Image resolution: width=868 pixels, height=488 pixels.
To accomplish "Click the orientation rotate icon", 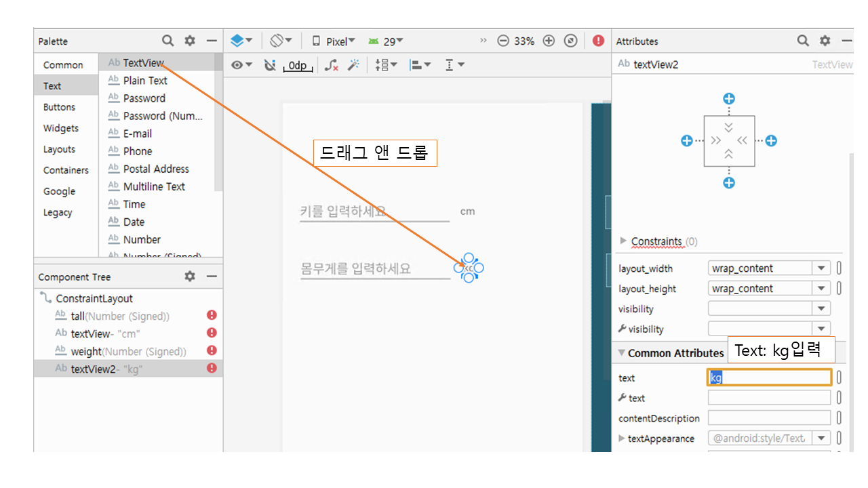I will click(280, 41).
